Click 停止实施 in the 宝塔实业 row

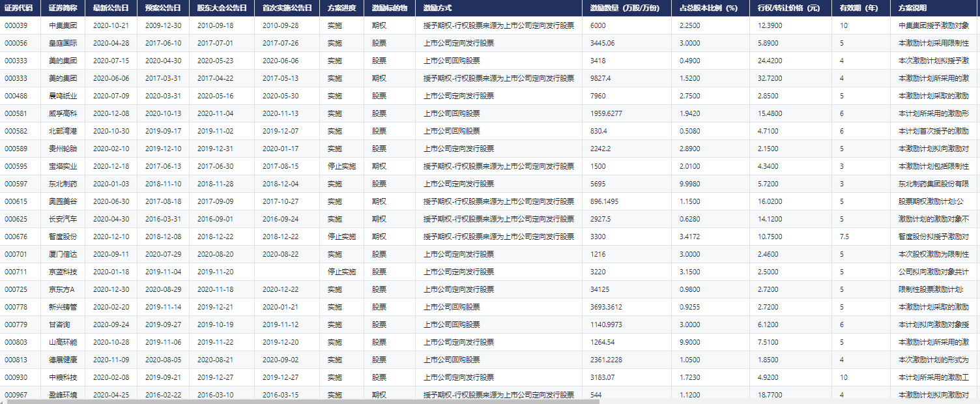[x=341, y=166]
